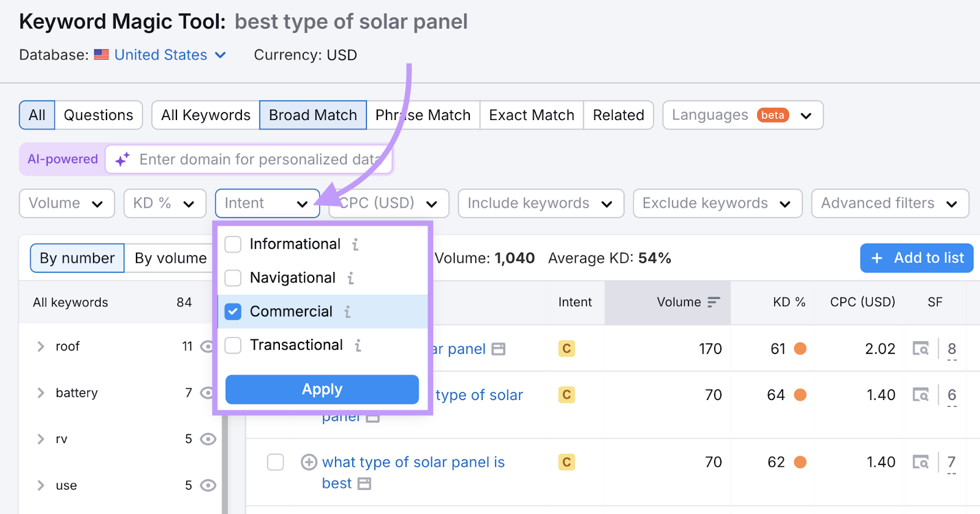Toggle the eye icon next to 'roof' group
This screenshot has height=514, width=980.
click(x=207, y=346)
